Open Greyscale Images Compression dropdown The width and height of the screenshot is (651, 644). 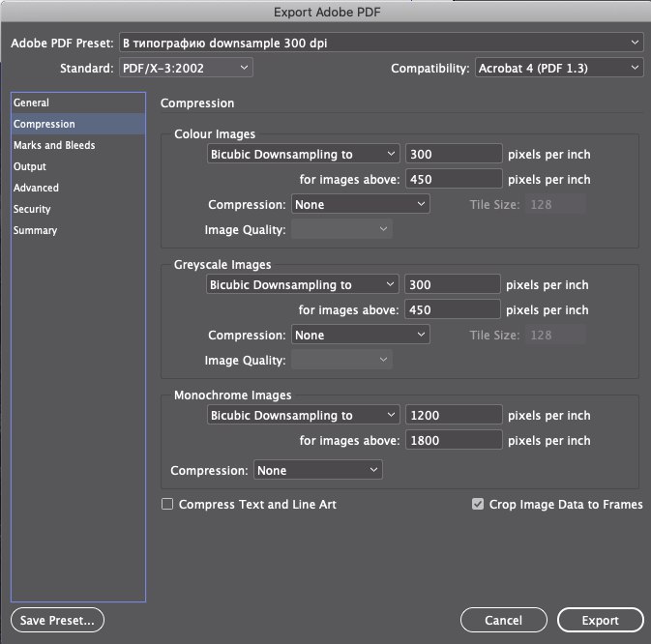tap(361, 335)
